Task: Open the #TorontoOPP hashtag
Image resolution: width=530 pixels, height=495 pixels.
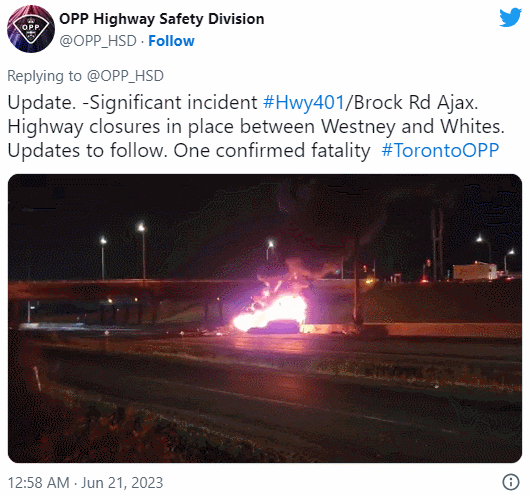Action: click(440, 150)
